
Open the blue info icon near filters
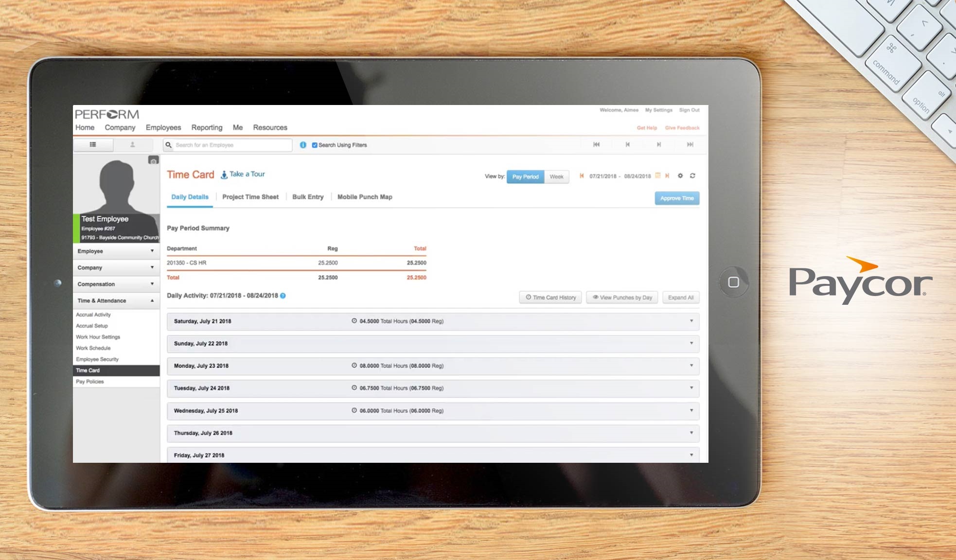[303, 145]
